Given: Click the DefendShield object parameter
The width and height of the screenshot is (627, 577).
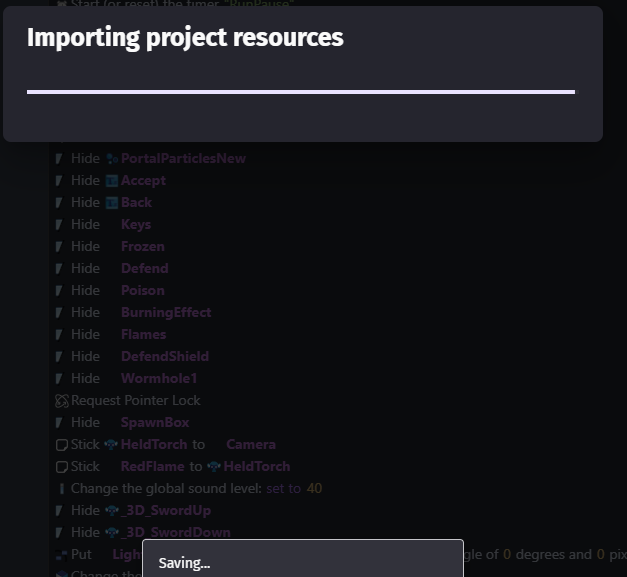Looking at the screenshot, I should click(164, 356).
